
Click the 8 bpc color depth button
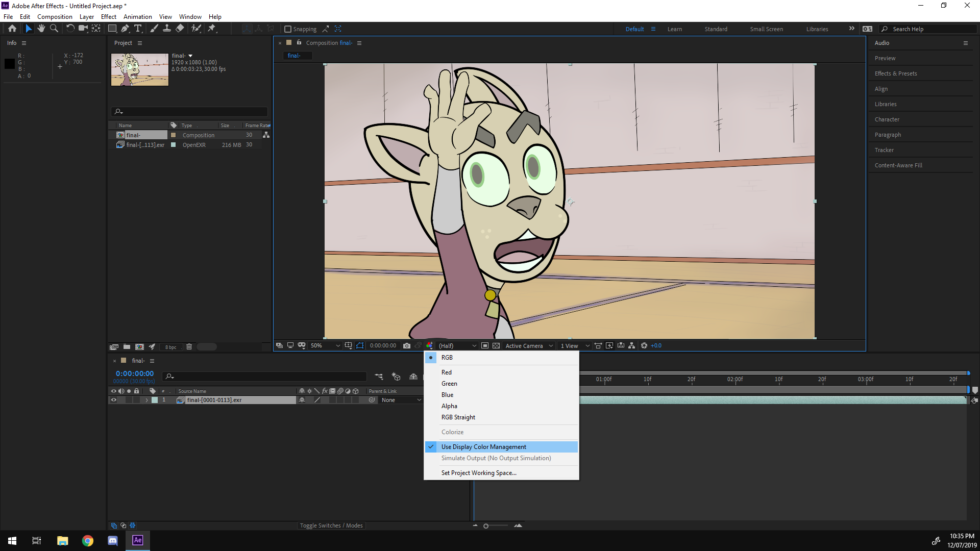click(x=170, y=347)
